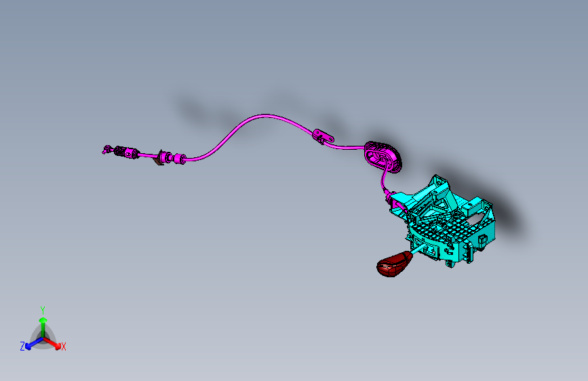Select the cable end fitting at far left
The image size is (588, 381).
click(x=107, y=149)
